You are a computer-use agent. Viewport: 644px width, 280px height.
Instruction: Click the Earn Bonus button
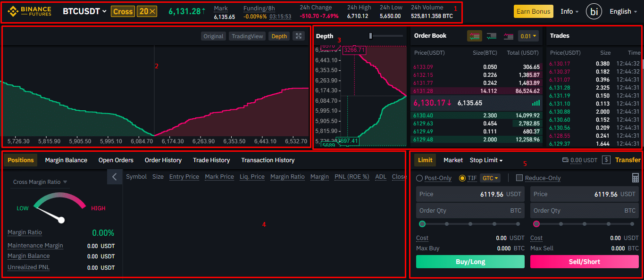pos(534,11)
